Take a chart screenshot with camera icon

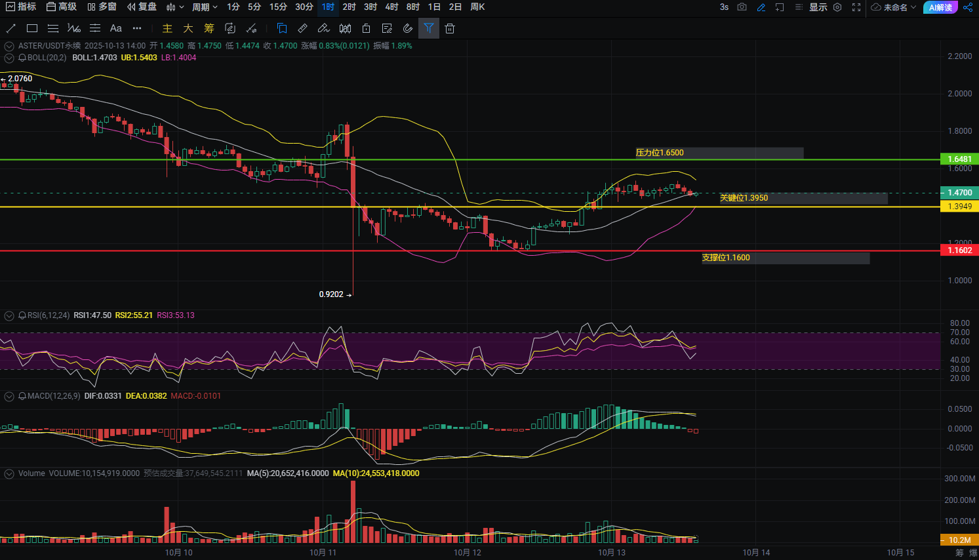742,7
